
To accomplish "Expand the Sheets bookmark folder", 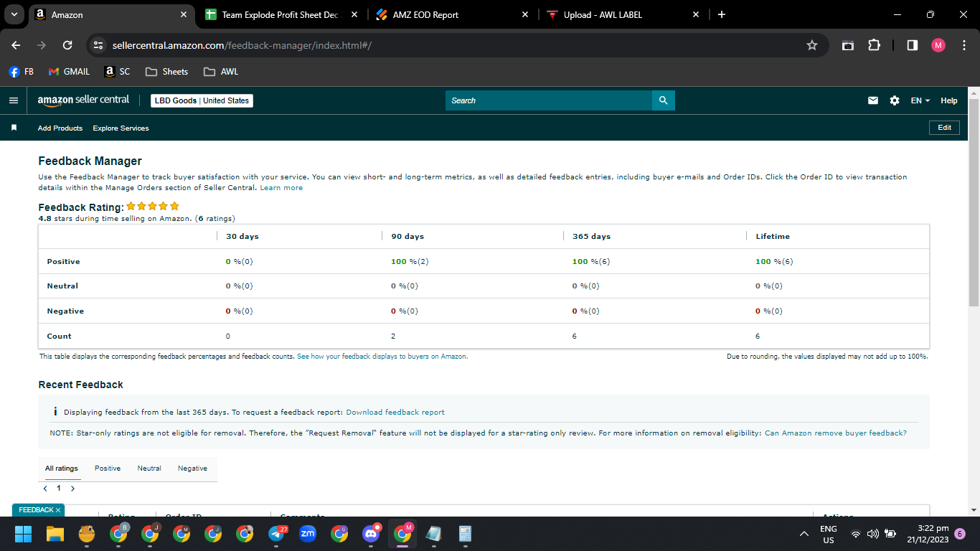I will [x=166, y=72].
